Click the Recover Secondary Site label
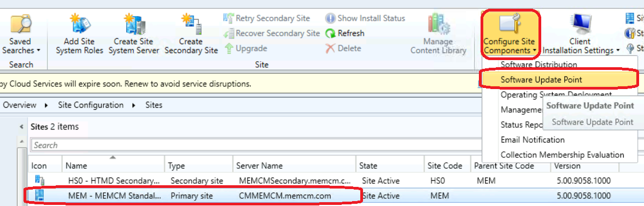Viewport: 644px width, 206px height. click(x=278, y=33)
